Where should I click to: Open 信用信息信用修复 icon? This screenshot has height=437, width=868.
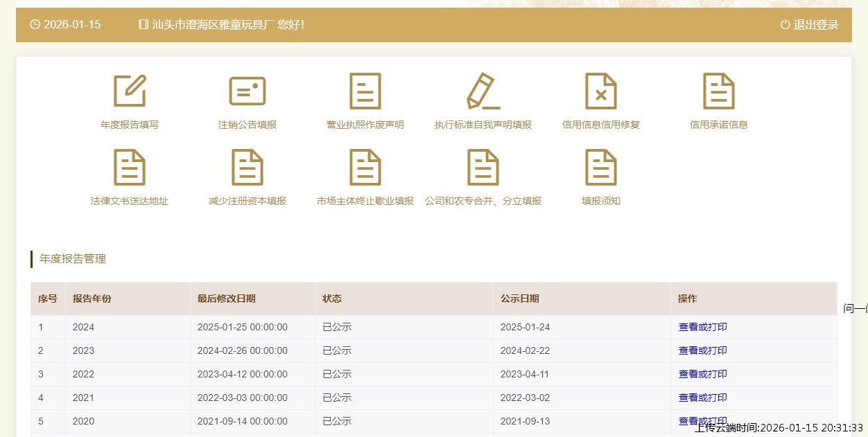(x=601, y=91)
